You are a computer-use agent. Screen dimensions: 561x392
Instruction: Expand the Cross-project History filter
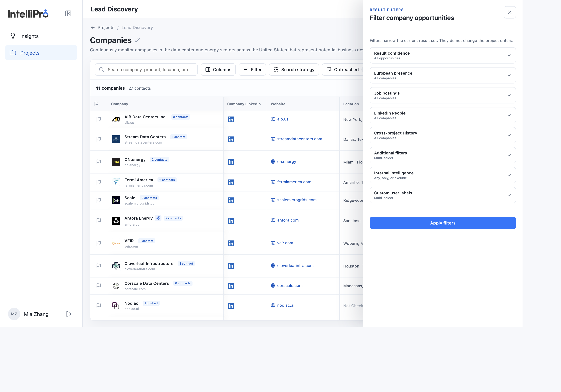pos(443,135)
